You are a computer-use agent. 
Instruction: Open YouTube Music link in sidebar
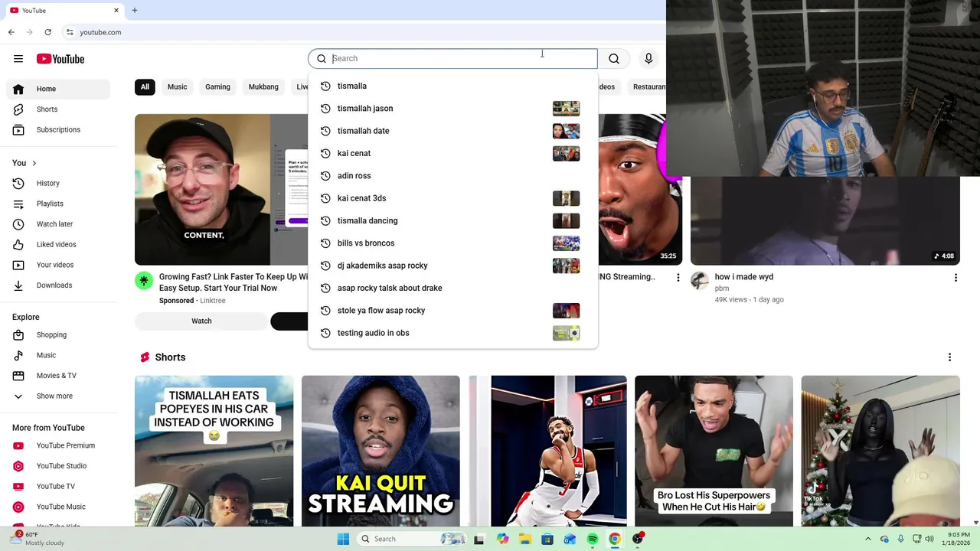point(58,507)
